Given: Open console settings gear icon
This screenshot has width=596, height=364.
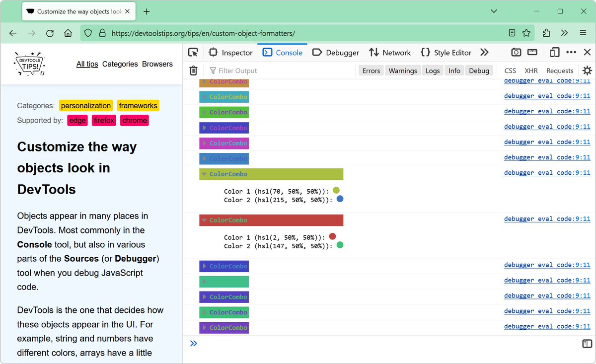Looking at the screenshot, I should click(587, 71).
